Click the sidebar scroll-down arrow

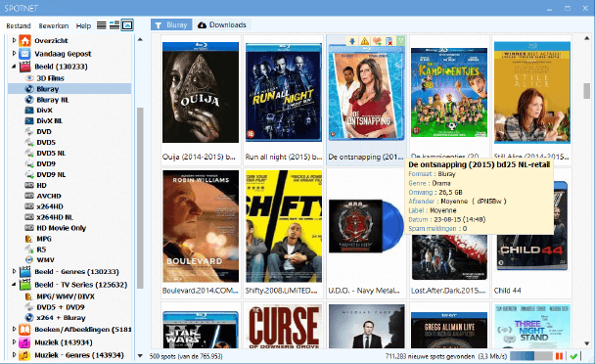(x=140, y=356)
